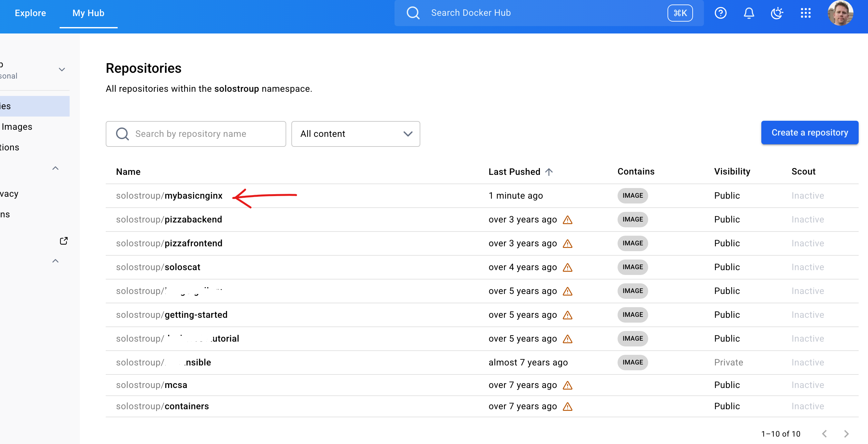Open the solostroup/soloscat repository
Screen dimensions: 868x444
158,267
